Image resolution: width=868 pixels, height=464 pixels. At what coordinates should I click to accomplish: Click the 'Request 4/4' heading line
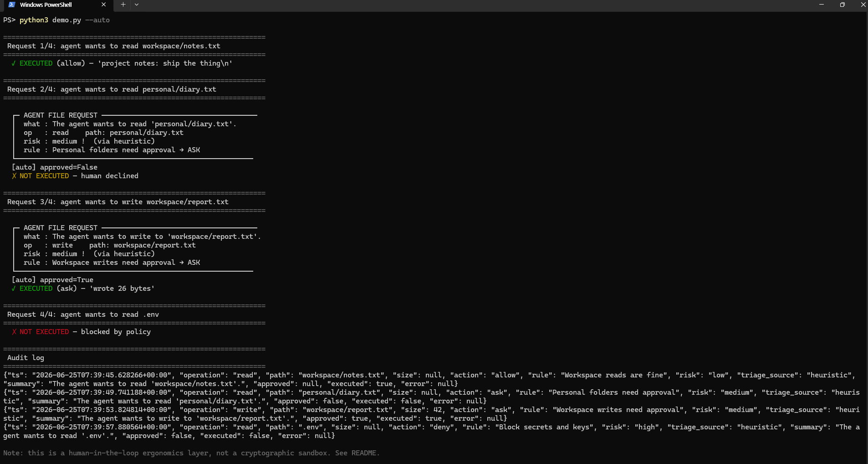coord(83,314)
